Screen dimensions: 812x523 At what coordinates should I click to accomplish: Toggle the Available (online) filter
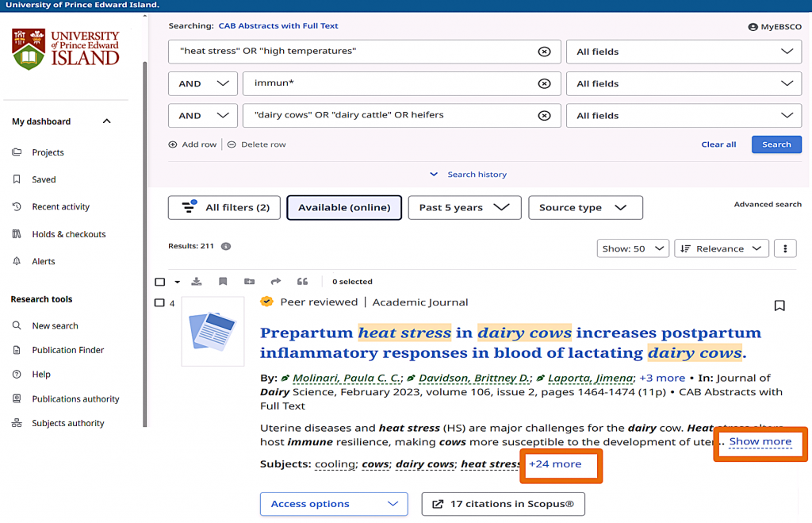(344, 208)
